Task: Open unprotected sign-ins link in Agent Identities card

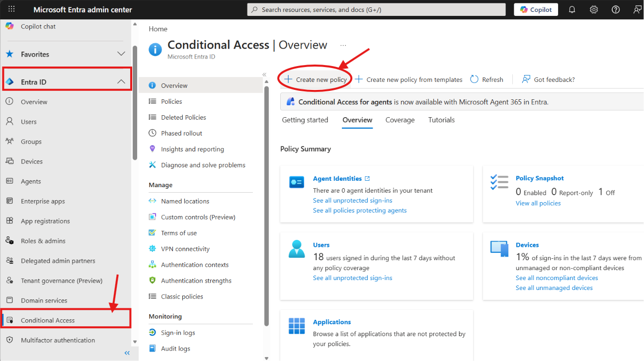Action: [x=353, y=200]
